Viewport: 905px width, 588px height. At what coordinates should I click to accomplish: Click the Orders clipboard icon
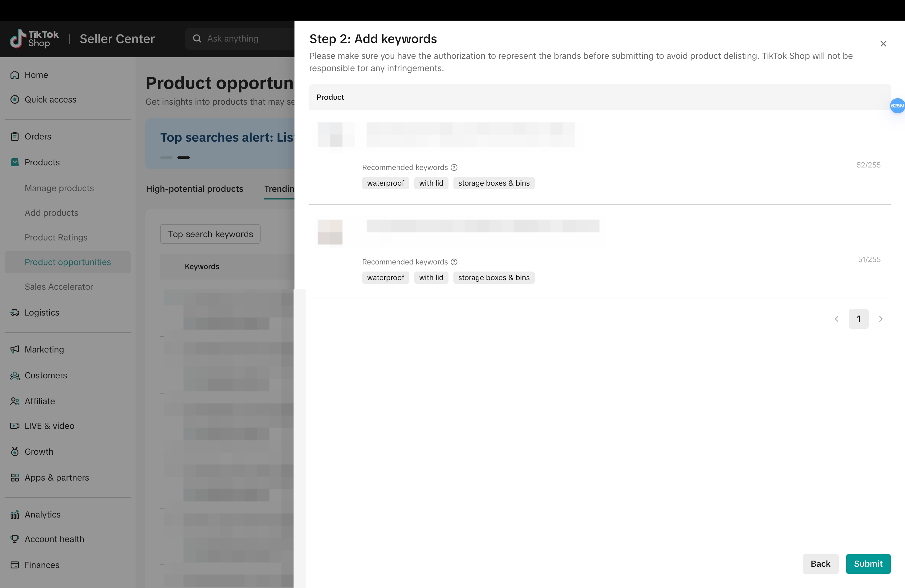pyautogui.click(x=15, y=136)
